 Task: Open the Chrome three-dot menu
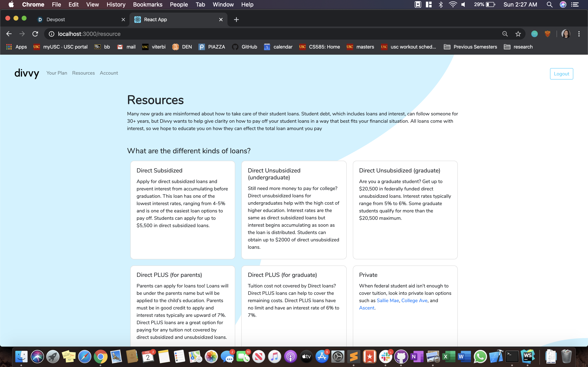tap(579, 34)
